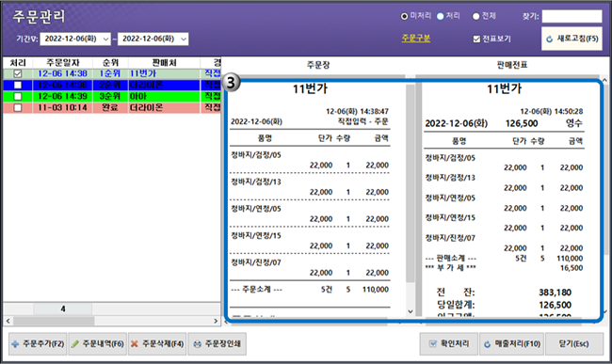
Task: Open the end date dropdown
Action: point(184,39)
